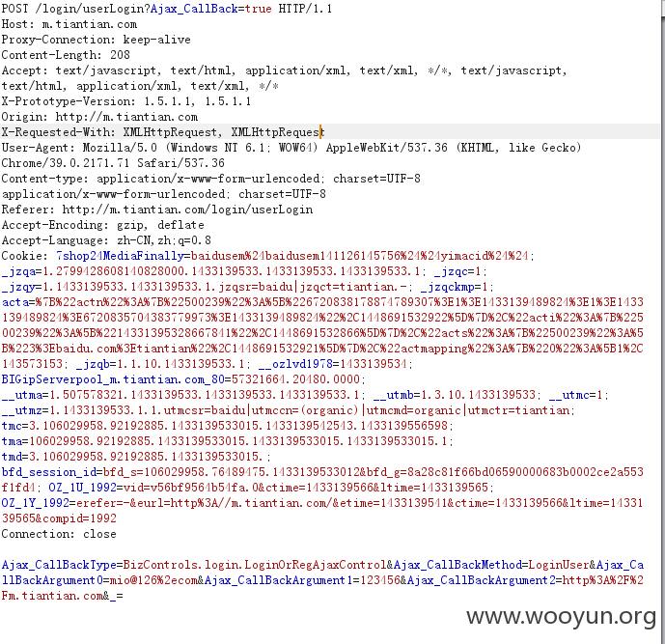The image size is (665, 644).
Task: Click the Origin URL http://m.tiantian.com
Action: point(126,117)
